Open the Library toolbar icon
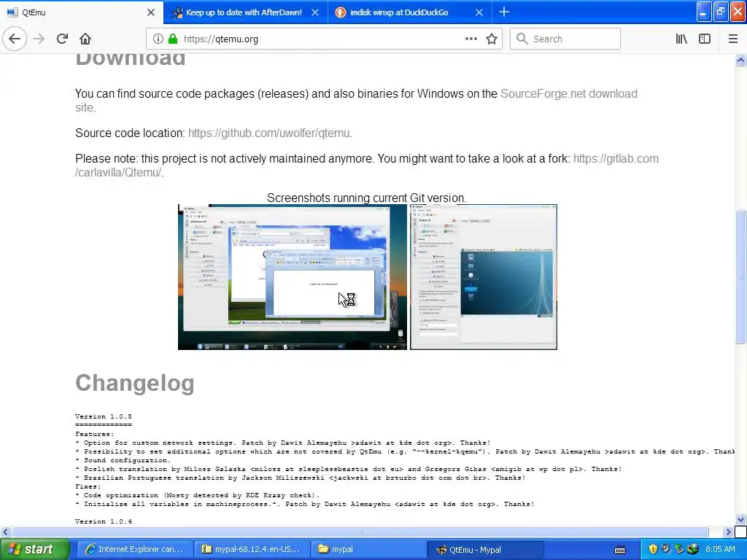 pyautogui.click(x=681, y=39)
